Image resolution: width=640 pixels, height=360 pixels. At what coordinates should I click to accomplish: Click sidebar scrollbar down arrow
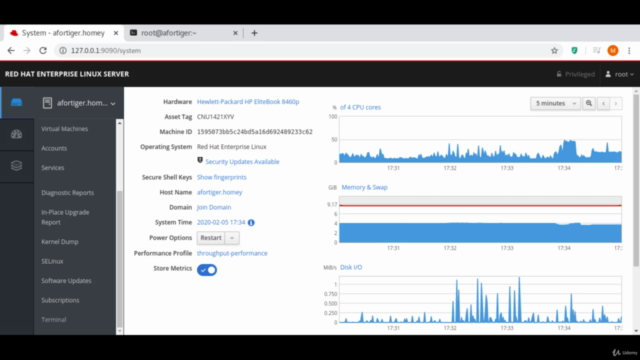coord(120,331)
